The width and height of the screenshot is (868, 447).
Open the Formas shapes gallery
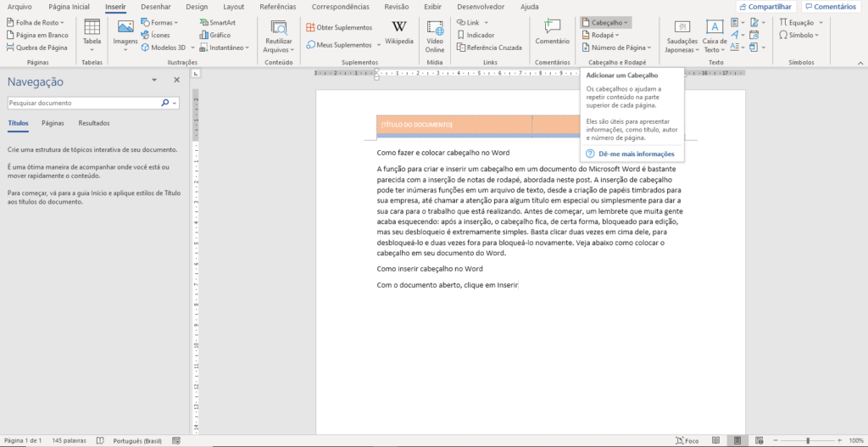coord(159,23)
